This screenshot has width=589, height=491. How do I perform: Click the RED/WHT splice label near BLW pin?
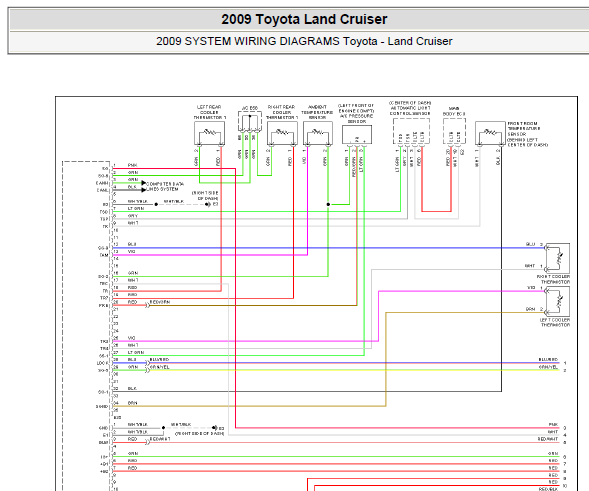(x=160, y=439)
